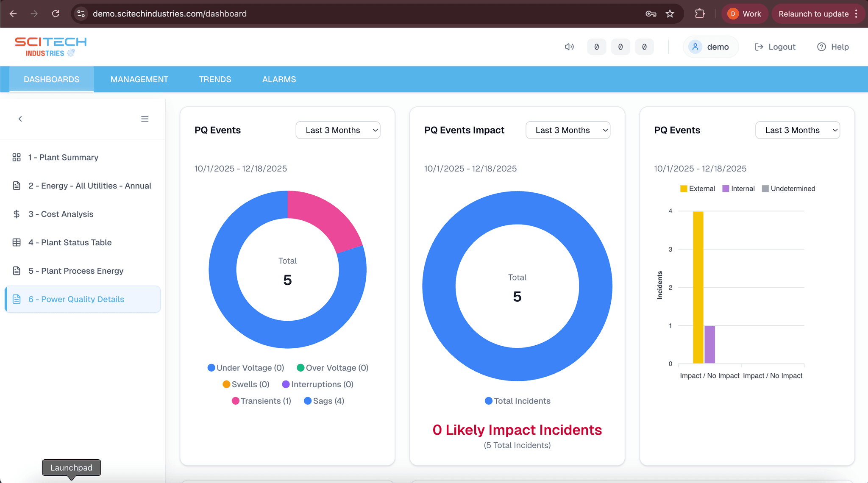Click the dollar icon beside Cost Analysis
Viewport: 868px width, 483px height.
pyautogui.click(x=17, y=214)
